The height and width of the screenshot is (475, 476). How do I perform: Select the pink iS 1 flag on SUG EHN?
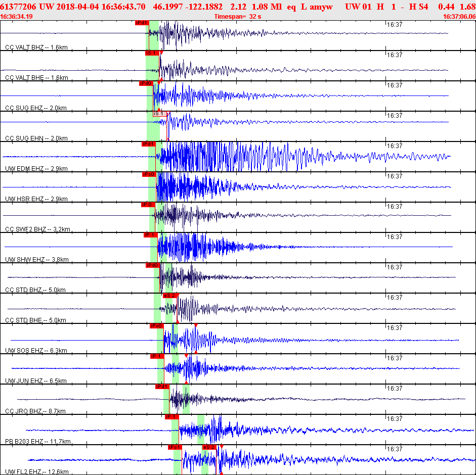click(160, 114)
